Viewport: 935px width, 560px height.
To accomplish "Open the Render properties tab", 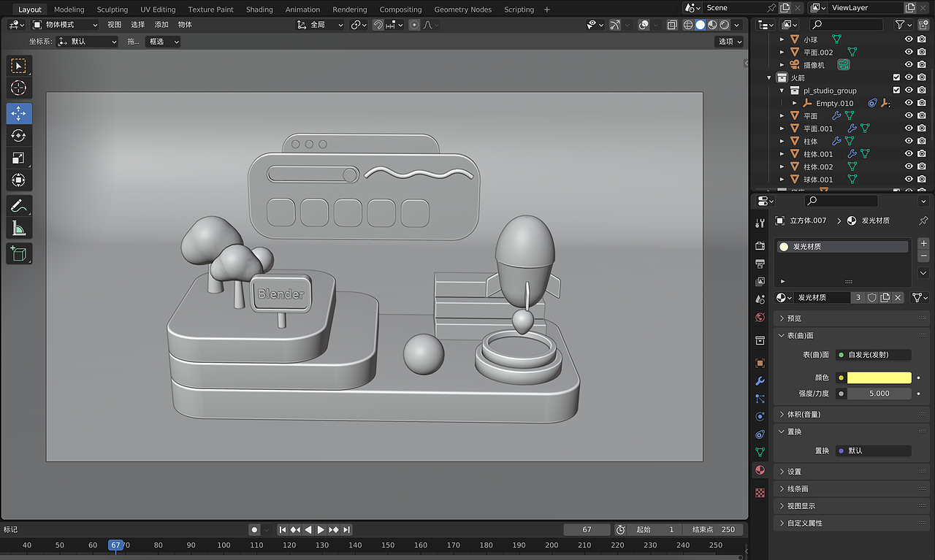I will [x=760, y=246].
